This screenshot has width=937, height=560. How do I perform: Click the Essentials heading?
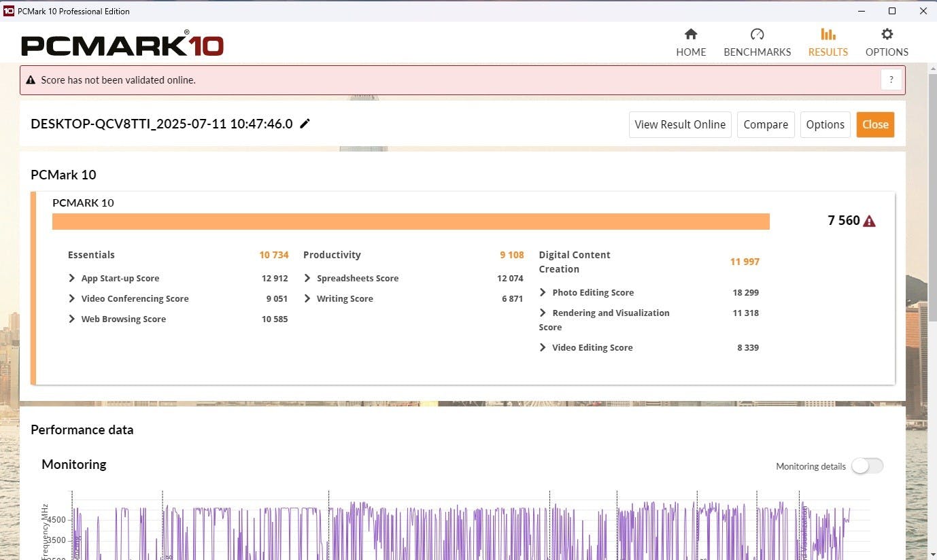coord(91,255)
